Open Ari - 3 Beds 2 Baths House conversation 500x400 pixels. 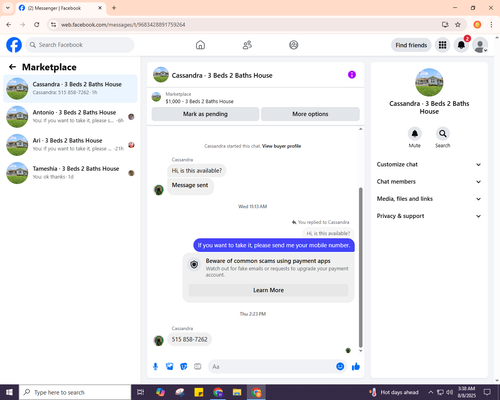click(x=70, y=145)
